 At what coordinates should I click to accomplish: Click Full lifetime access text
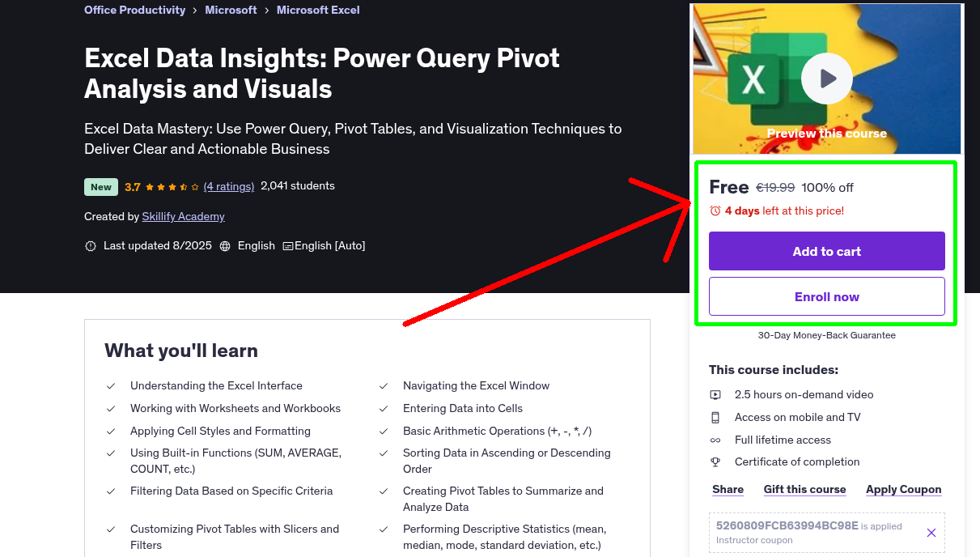[x=783, y=440]
